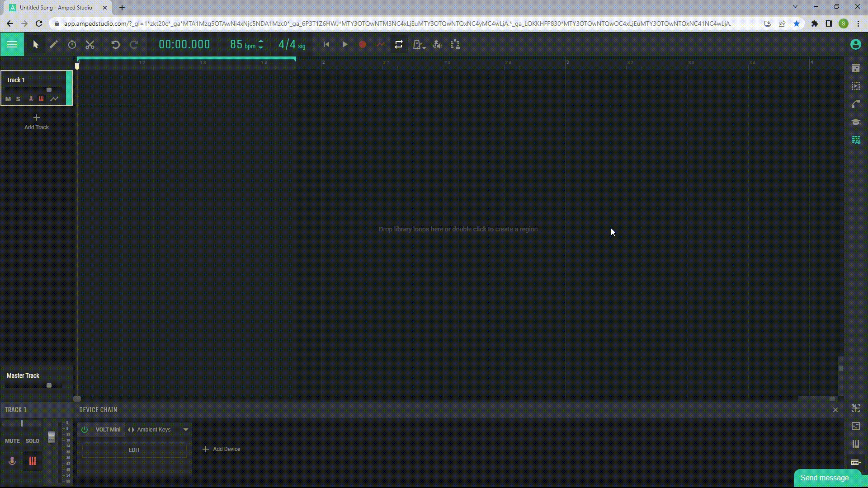Select Track 1 label in track list

(x=15, y=79)
